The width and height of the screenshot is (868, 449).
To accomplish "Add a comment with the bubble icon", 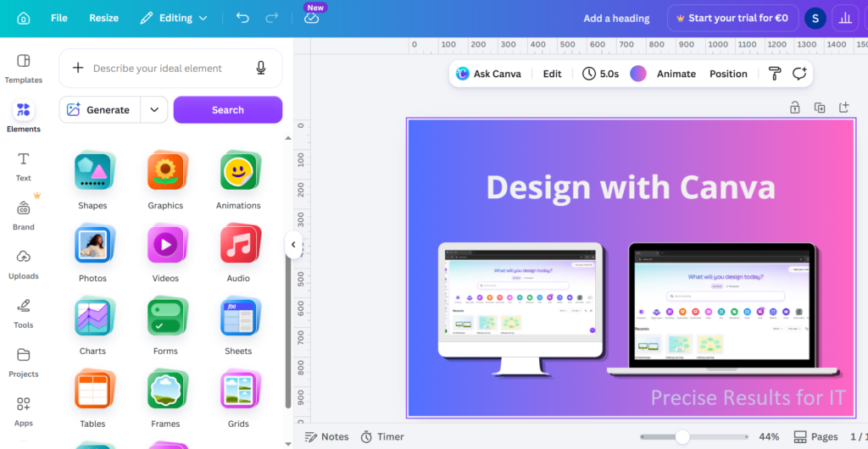I will 798,74.
